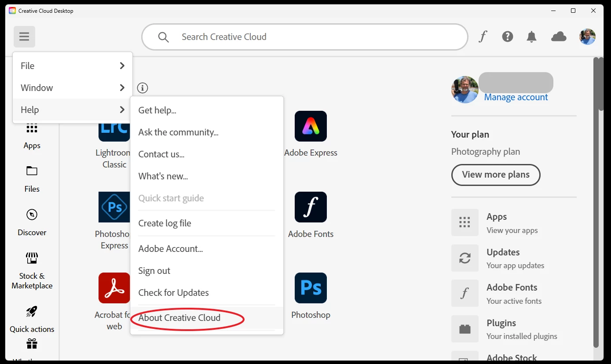Select Ask the community... menu item
Screen dimensions: 611x364
click(207, 132)
